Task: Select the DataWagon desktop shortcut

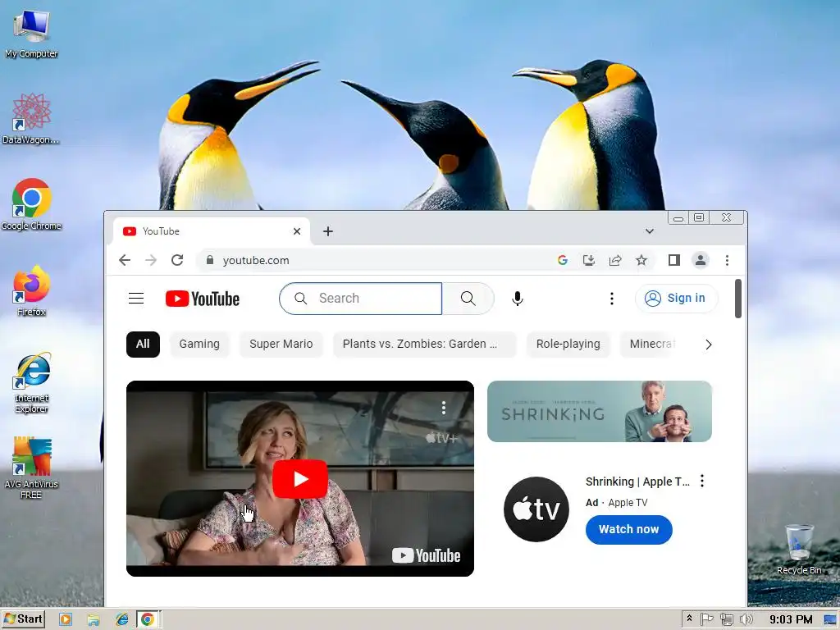Action: (30, 118)
